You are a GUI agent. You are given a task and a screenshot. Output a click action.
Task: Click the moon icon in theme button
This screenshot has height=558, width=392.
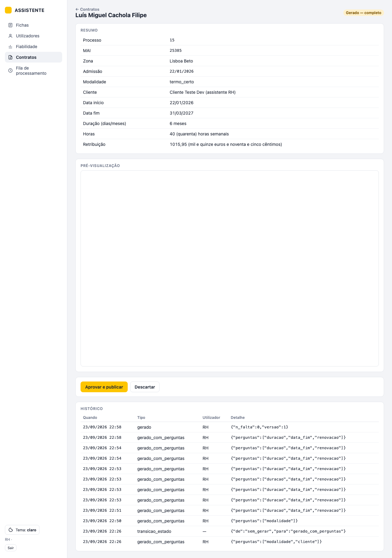(11, 530)
